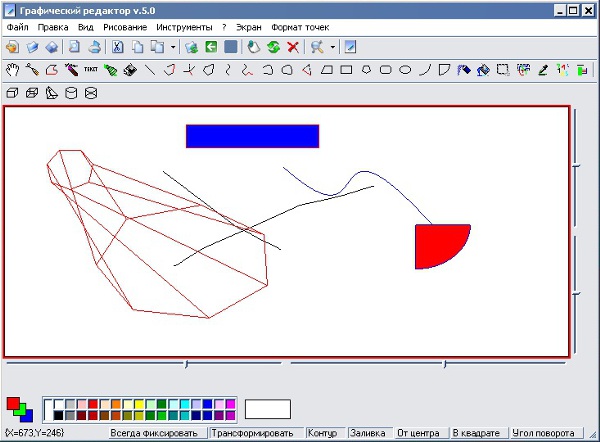The image size is (600, 442).
Task: Click the green refresh arrows icon
Action: [273, 47]
